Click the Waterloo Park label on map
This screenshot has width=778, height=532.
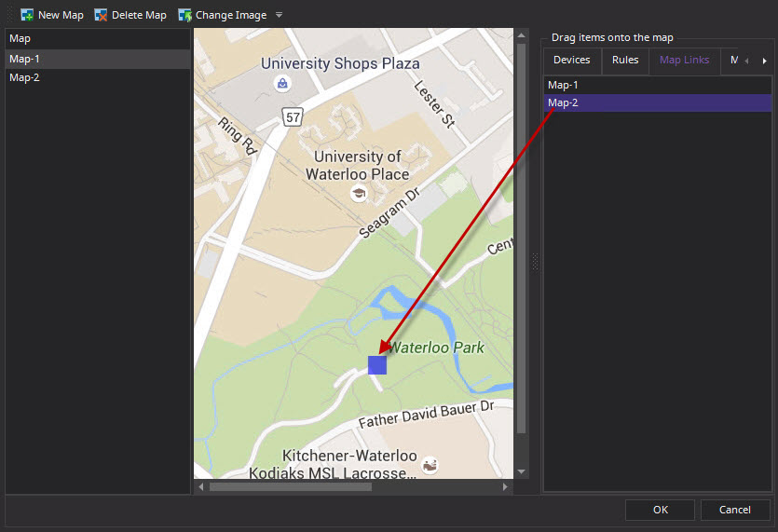pos(436,348)
